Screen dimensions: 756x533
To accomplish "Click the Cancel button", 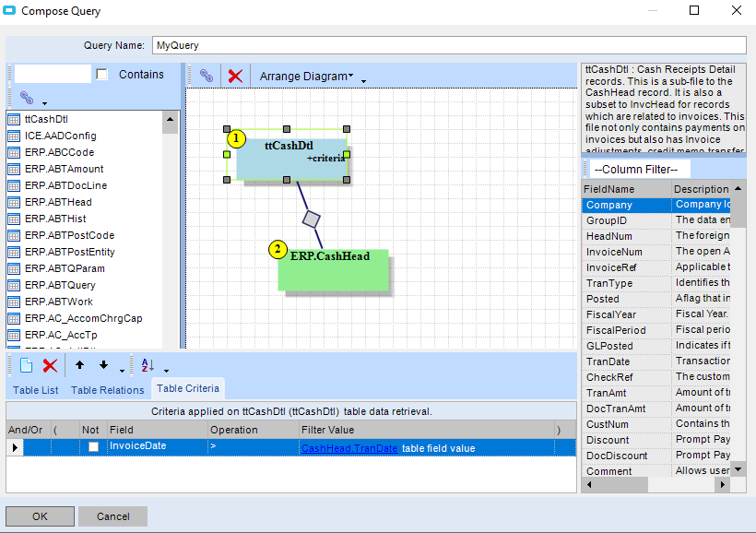I will pos(112,516).
